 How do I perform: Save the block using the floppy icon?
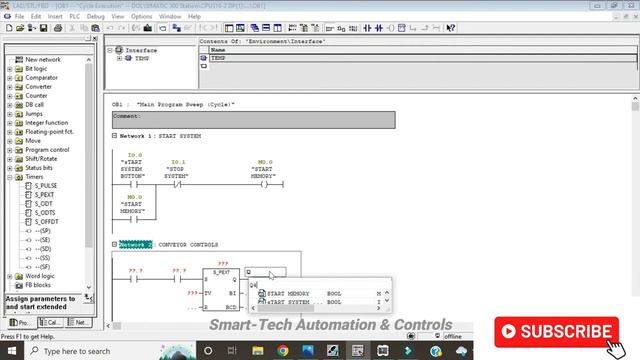click(43, 28)
